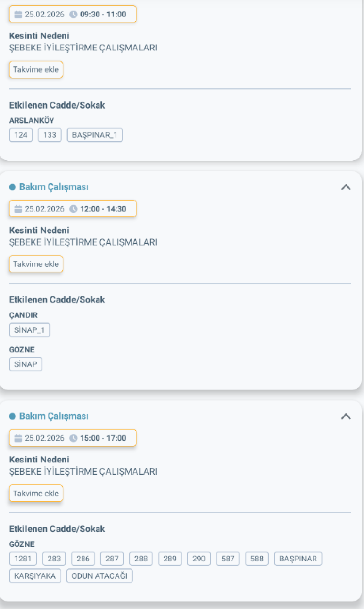Click clock icon next to 15:00 - 17:00
This screenshot has width=364, height=609.
pos(74,438)
